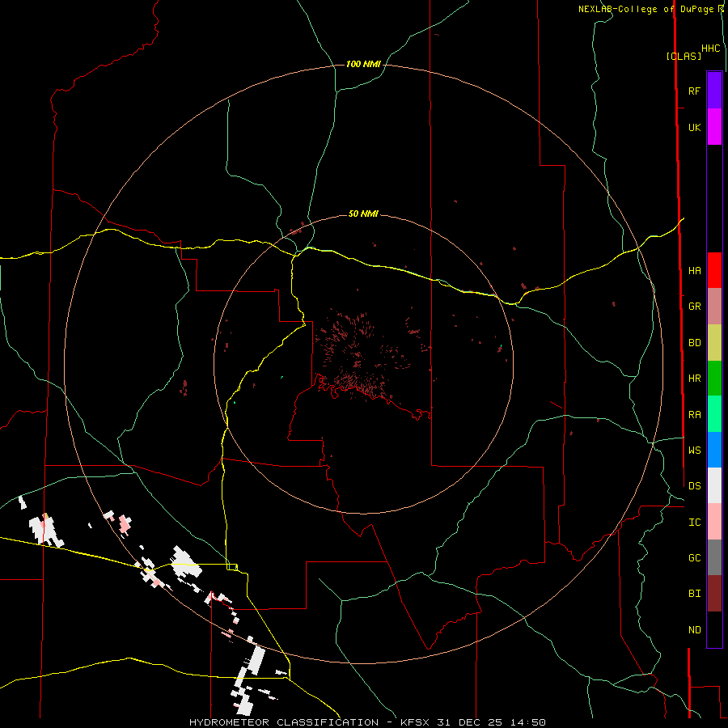Click the HYDROMETEOR CLASSIFICATION title text
The image size is (728, 728).
[284, 722]
